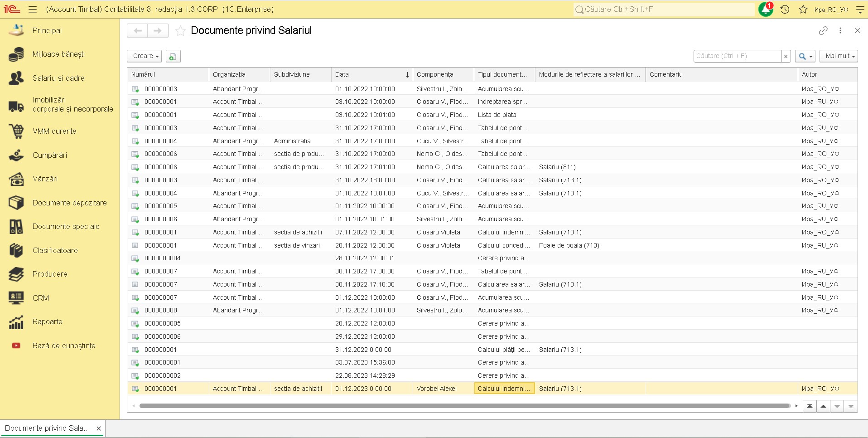This screenshot has height=438, width=868.
Task: Open the Rapoarte section
Action: tap(47, 321)
